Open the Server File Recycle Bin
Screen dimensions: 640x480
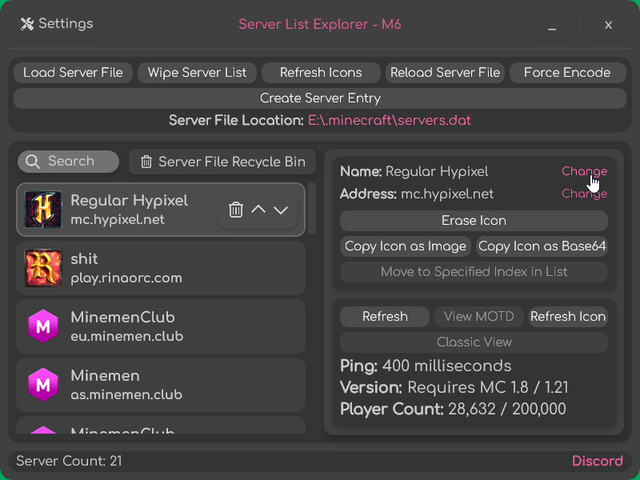pos(222,162)
